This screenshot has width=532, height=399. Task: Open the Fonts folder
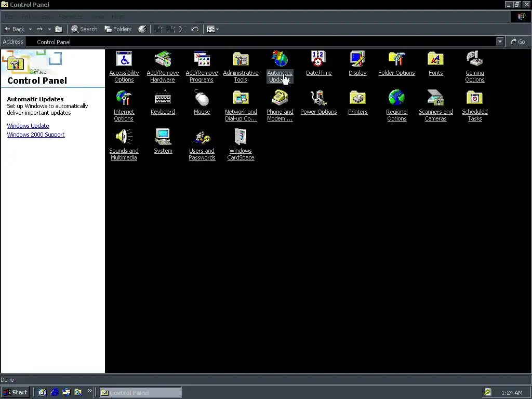point(436,63)
